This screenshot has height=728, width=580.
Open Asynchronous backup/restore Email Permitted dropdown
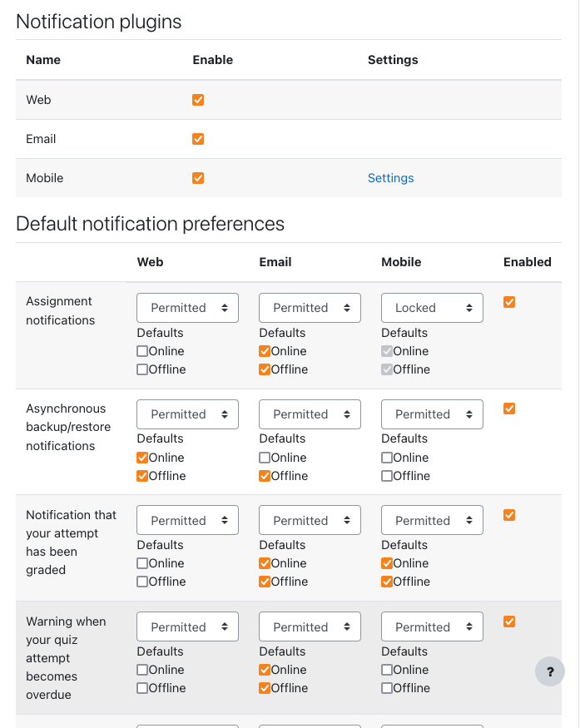click(x=310, y=414)
